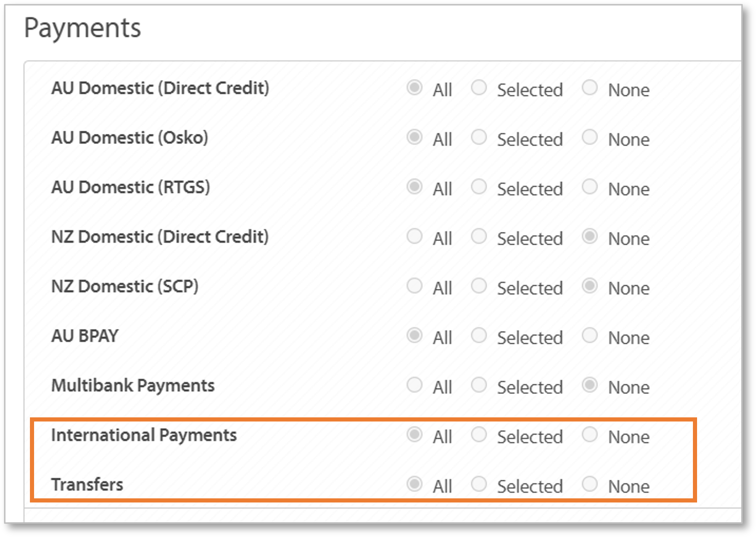
Task: Enable "All" for Multibank Payments
Action: pyautogui.click(x=414, y=385)
